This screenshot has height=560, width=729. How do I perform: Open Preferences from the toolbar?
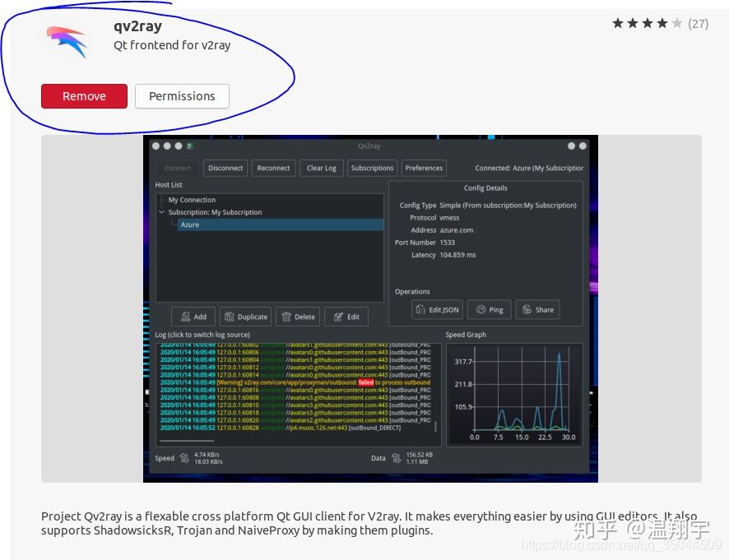[424, 168]
